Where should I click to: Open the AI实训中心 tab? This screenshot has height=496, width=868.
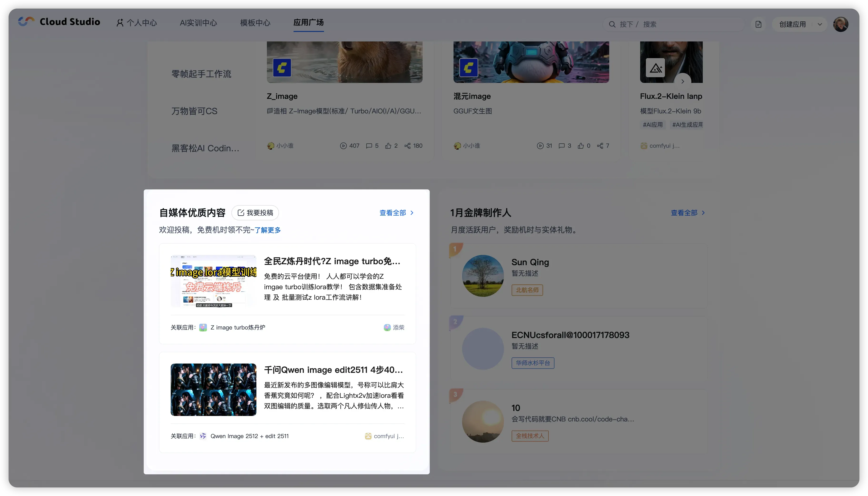click(198, 23)
